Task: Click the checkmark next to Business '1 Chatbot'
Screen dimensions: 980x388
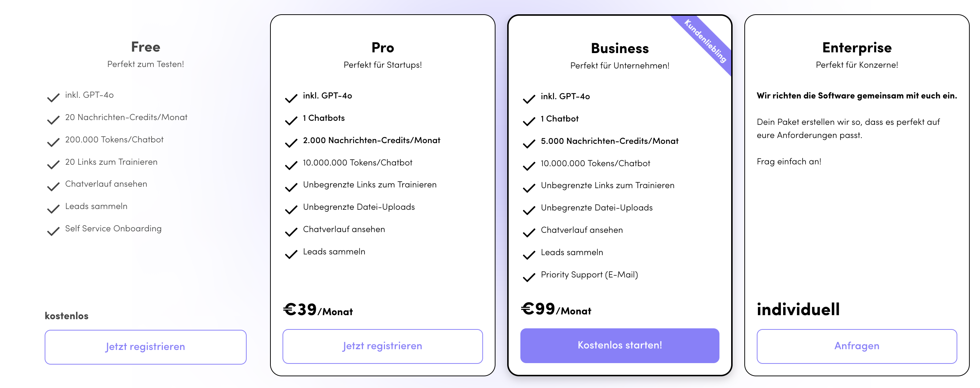Action: point(529,121)
